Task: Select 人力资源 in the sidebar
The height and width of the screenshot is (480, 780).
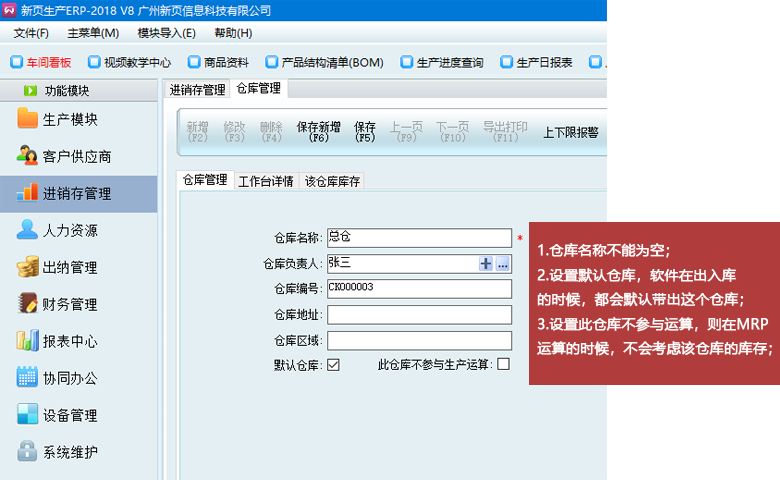Action: [70, 231]
